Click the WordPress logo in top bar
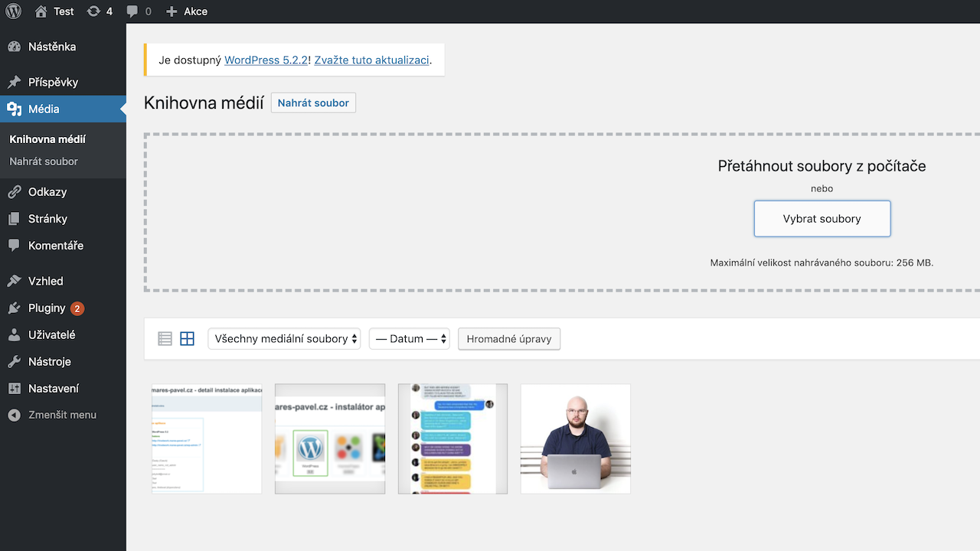Viewport: 980px width, 551px height. tap(12, 11)
